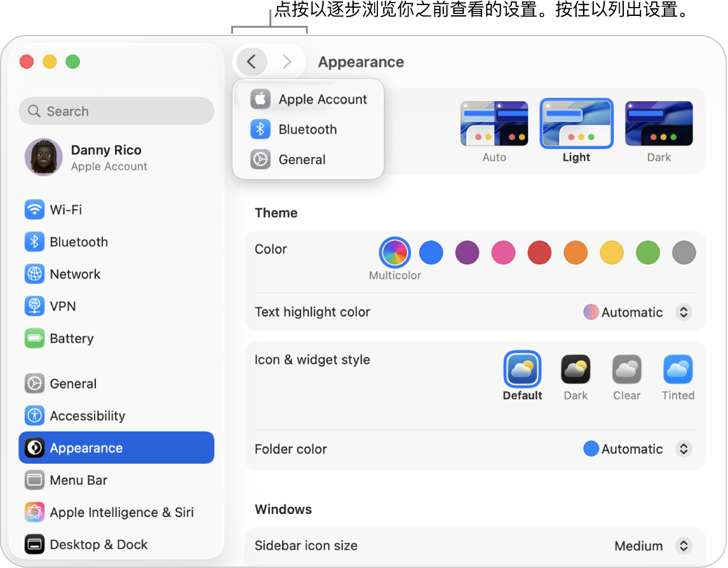Open Battery settings in sidebar
The width and height of the screenshot is (728, 568).
[x=71, y=339]
